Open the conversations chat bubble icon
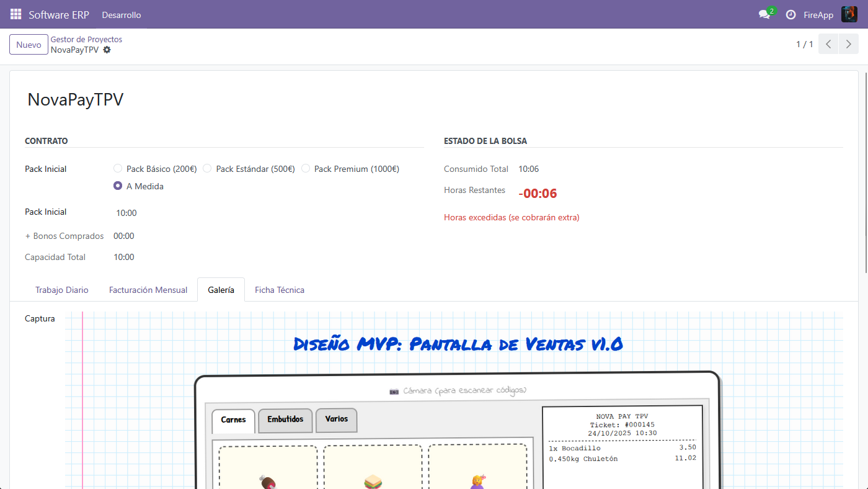The height and width of the screenshot is (489, 868). click(764, 14)
